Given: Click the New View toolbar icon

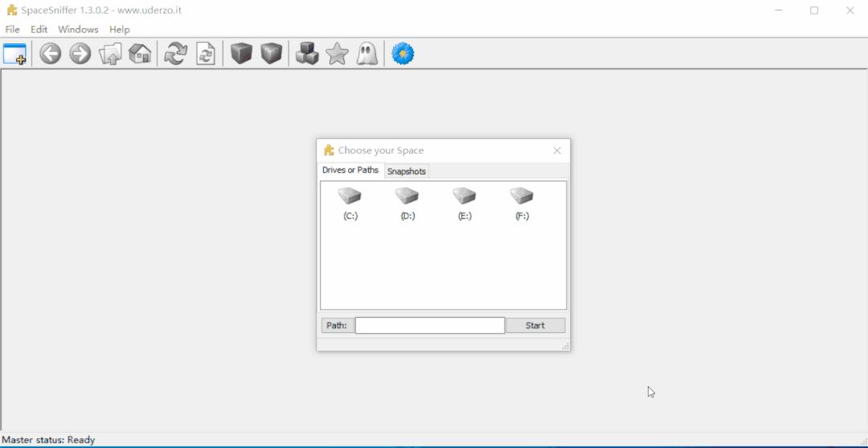Looking at the screenshot, I should point(15,54).
